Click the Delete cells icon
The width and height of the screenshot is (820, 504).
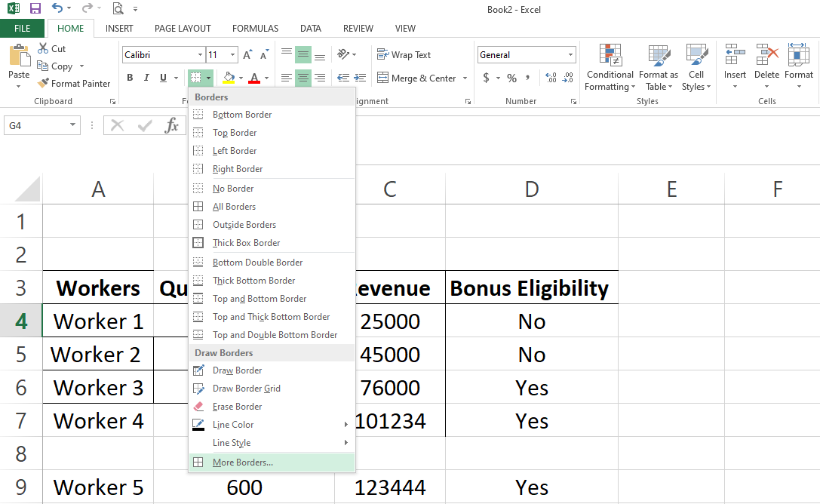pos(766,57)
